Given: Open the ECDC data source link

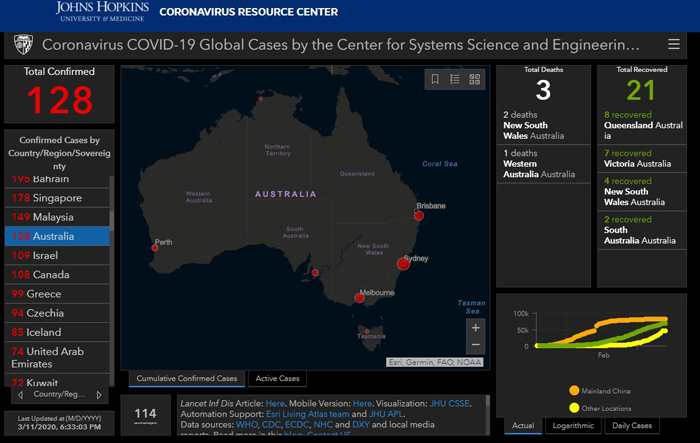Looking at the screenshot, I should (x=296, y=425).
